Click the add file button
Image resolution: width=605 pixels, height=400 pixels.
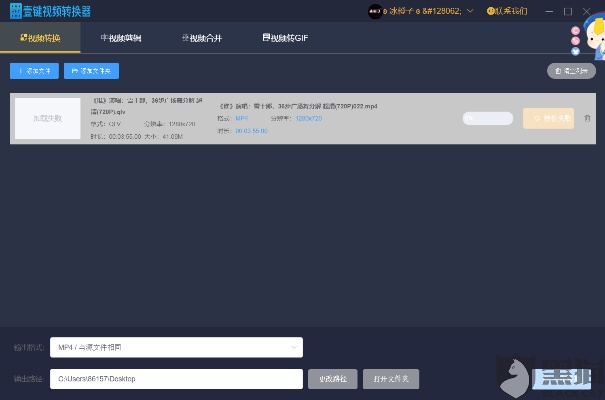click(34, 71)
